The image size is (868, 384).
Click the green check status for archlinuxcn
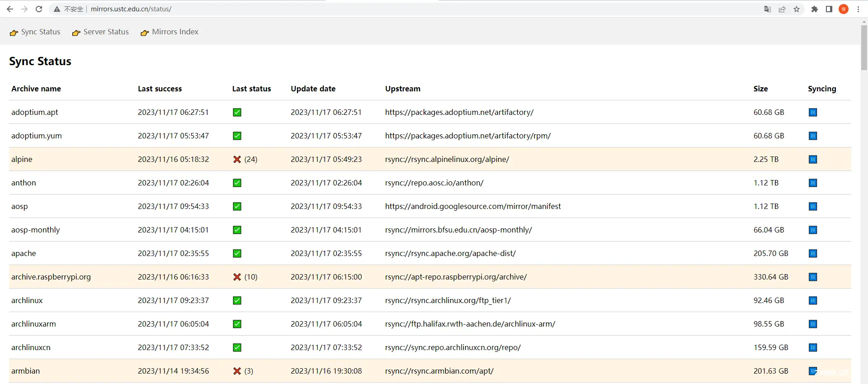click(237, 347)
